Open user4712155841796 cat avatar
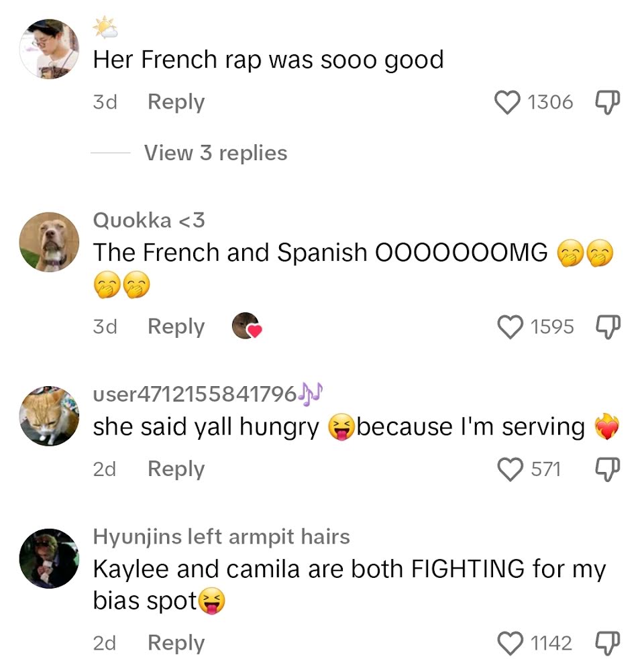This screenshot has height=659, width=644. [x=49, y=416]
